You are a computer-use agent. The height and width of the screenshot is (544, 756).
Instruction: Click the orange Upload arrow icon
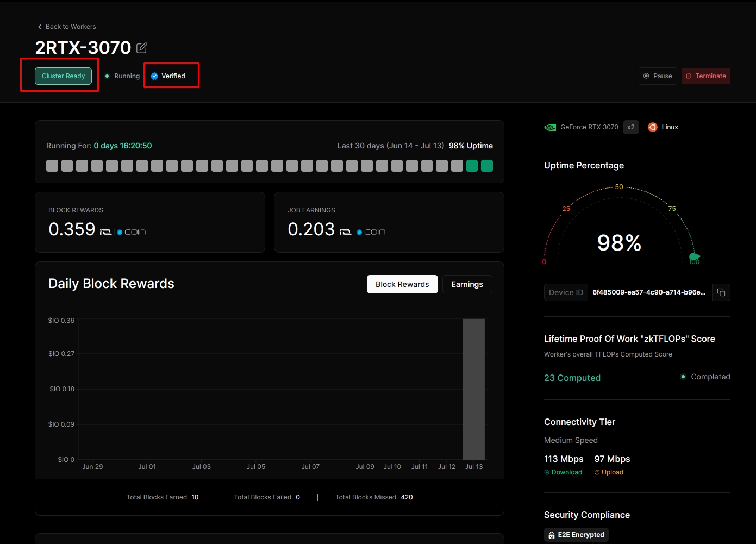pos(597,472)
